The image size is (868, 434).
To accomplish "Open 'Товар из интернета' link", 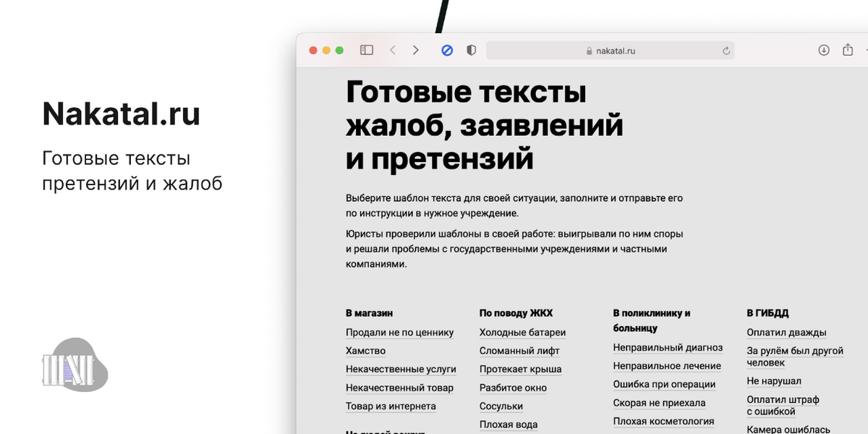I will point(391,407).
